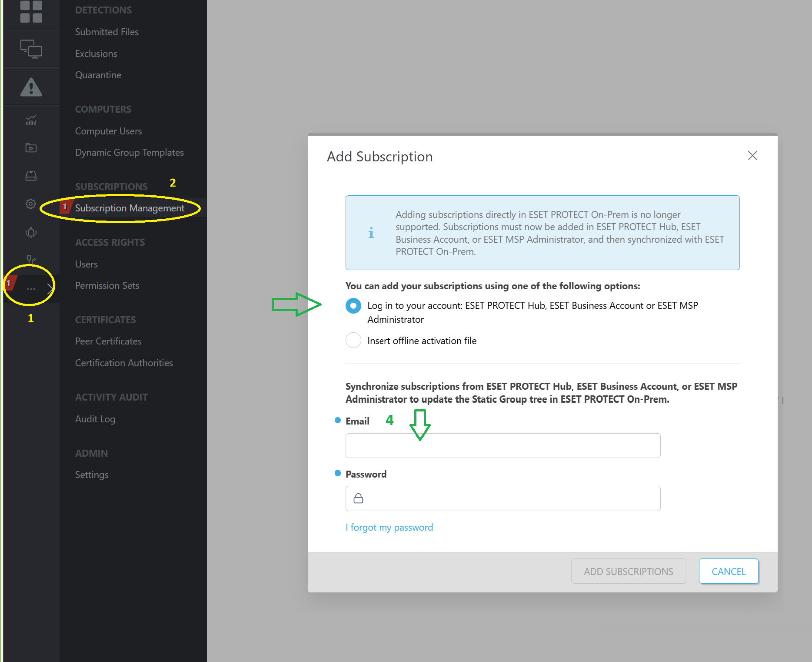Open the Notifications bell icon
This screenshot has width=812, height=662.
(x=31, y=232)
